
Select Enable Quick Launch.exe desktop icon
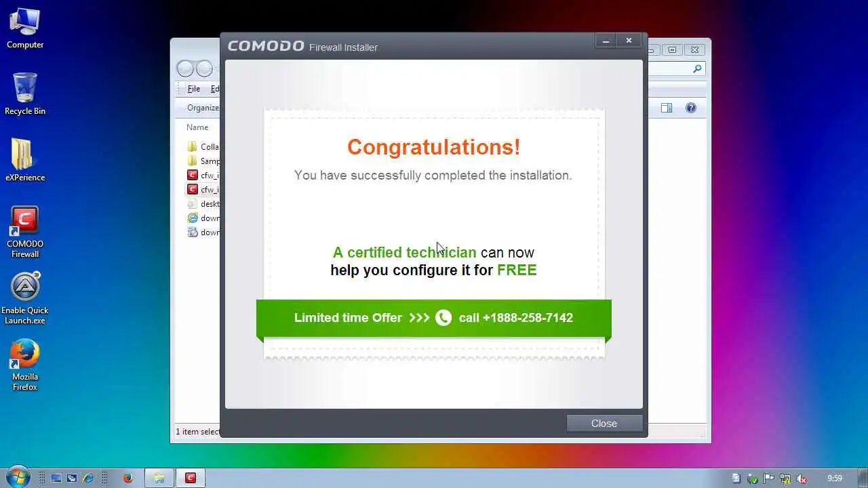[25, 299]
